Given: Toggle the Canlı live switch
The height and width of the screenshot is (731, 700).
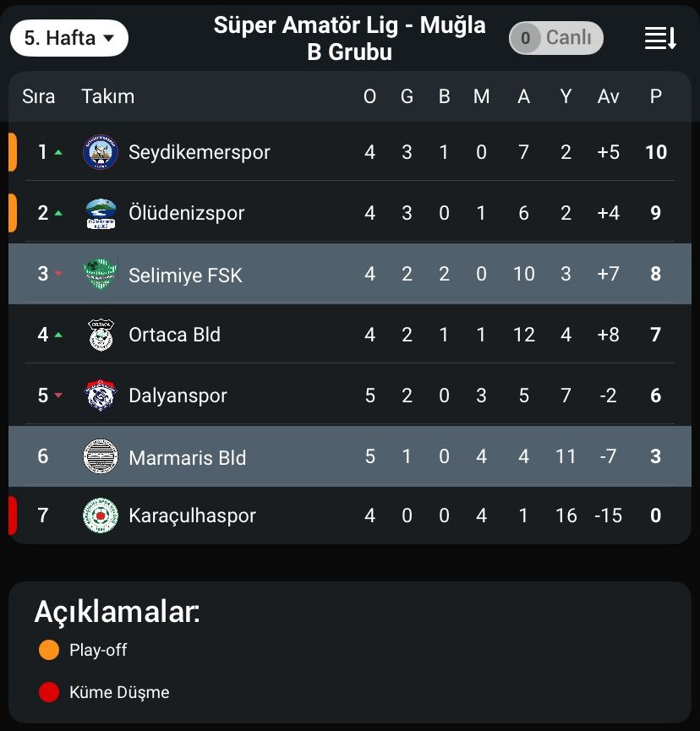Looking at the screenshot, I should [x=555, y=38].
